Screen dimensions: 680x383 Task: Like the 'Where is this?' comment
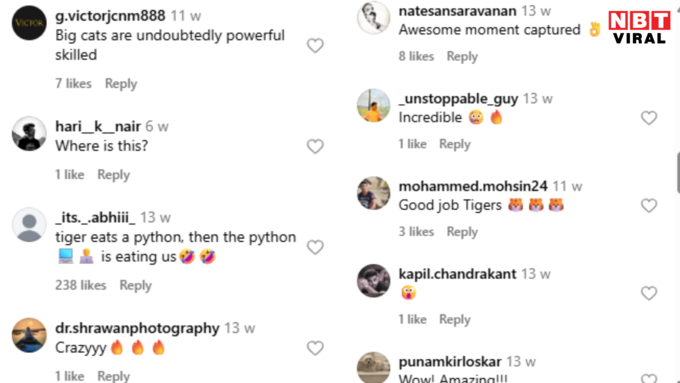(x=315, y=147)
